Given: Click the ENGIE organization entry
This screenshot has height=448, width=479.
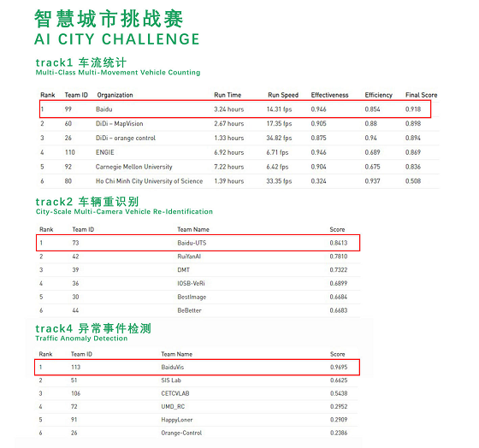Looking at the screenshot, I should [104, 152].
